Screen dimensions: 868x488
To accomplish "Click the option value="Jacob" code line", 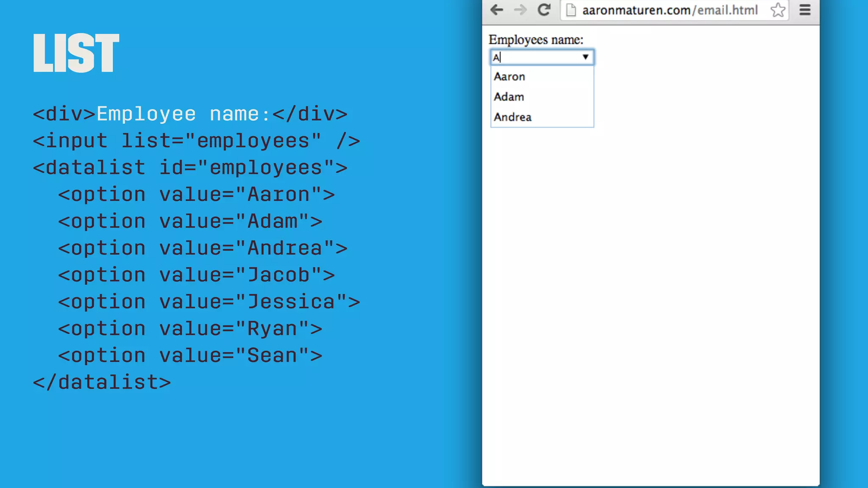I will (x=197, y=275).
